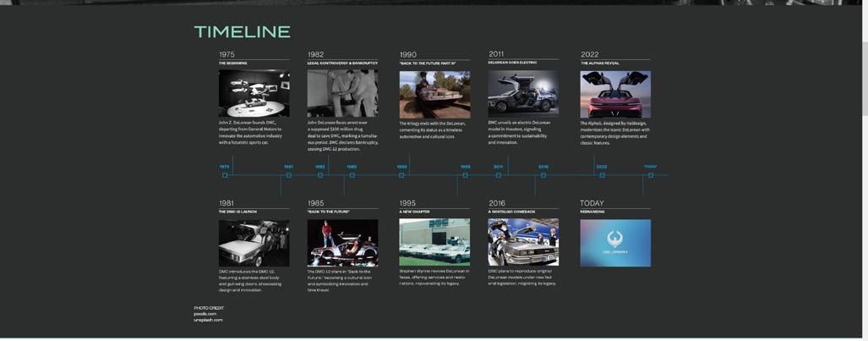Image resolution: width=868 pixels, height=341 pixels.
Task: Click the 2011 square marker on the timeline axis
Action: tap(498, 175)
